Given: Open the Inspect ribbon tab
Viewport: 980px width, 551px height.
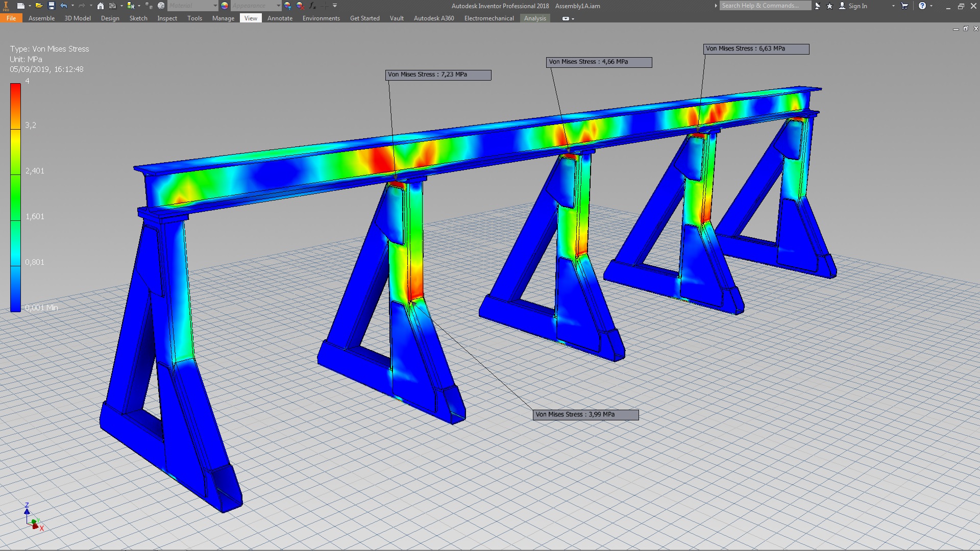Looking at the screenshot, I should coord(167,18).
